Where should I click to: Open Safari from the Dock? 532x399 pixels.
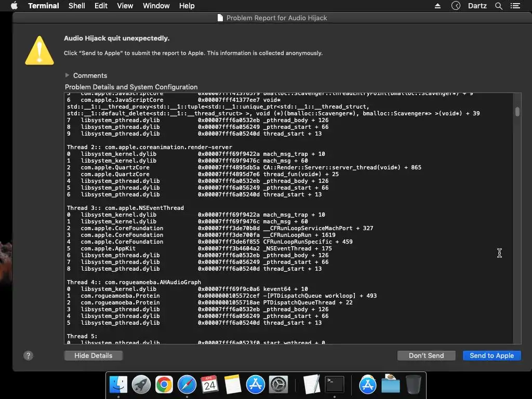tap(187, 384)
